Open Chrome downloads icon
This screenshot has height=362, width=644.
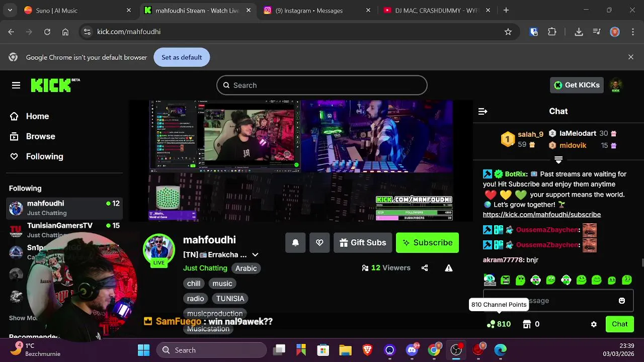[x=579, y=32]
